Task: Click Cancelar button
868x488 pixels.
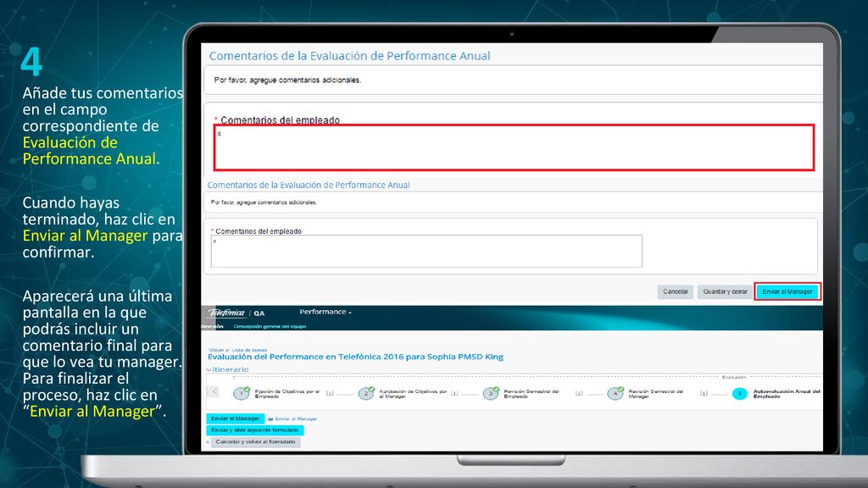Action: pyautogui.click(x=676, y=291)
